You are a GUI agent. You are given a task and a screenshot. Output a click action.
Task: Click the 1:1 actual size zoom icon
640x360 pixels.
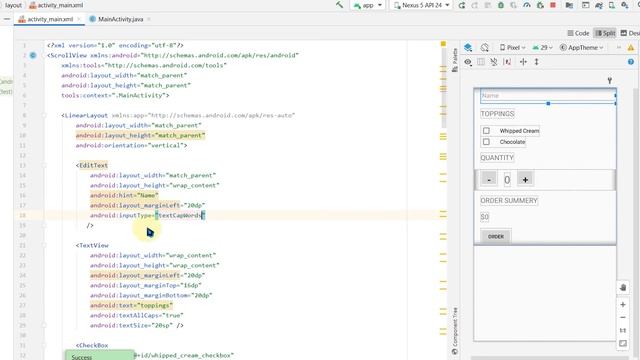coord(623,330)
